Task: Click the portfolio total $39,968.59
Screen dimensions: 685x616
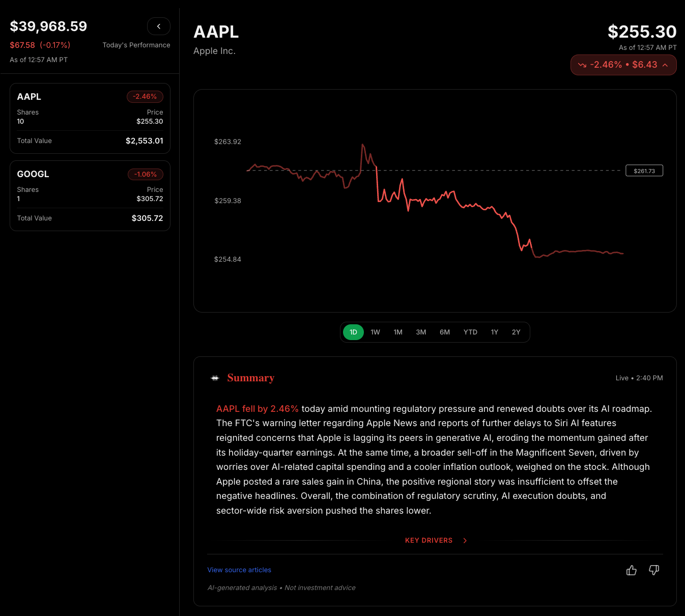Action: pyautogui.click(x=48, y=26)
